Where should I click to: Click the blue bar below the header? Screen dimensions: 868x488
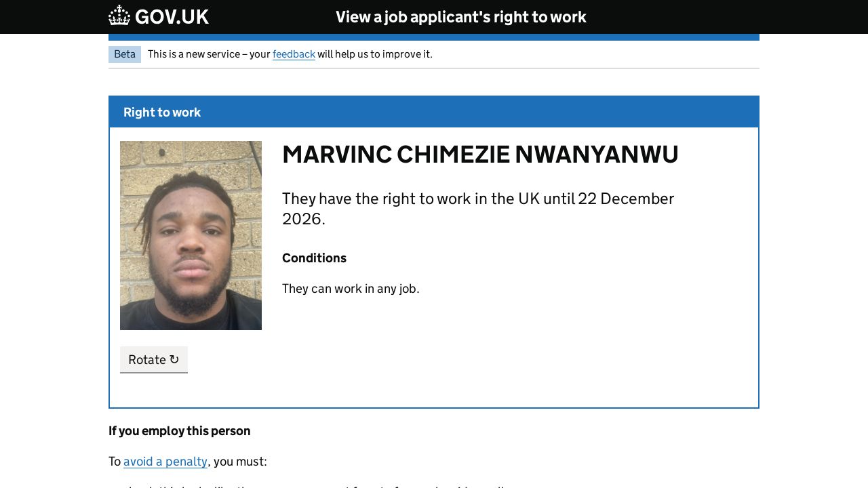point(434,37)
